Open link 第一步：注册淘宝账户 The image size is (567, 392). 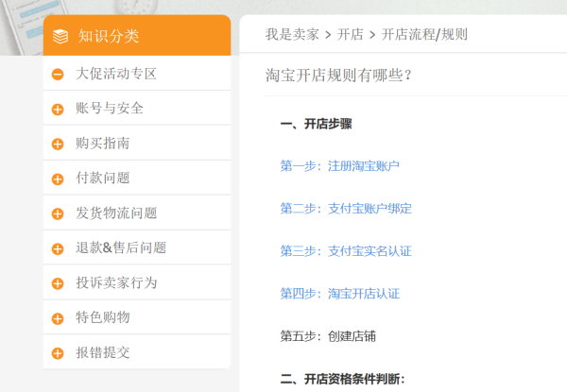click(x=340, y=166)
